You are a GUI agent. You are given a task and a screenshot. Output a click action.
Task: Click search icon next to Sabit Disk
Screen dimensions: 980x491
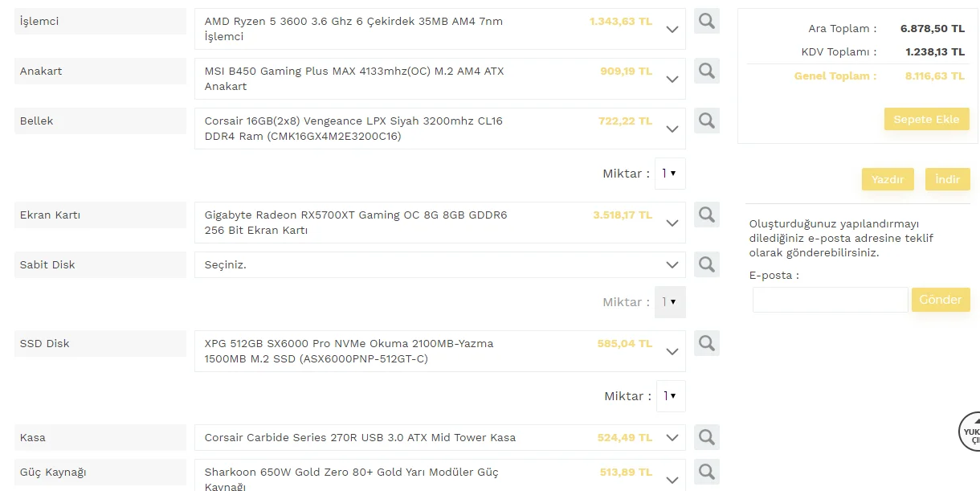pos(706,264)
